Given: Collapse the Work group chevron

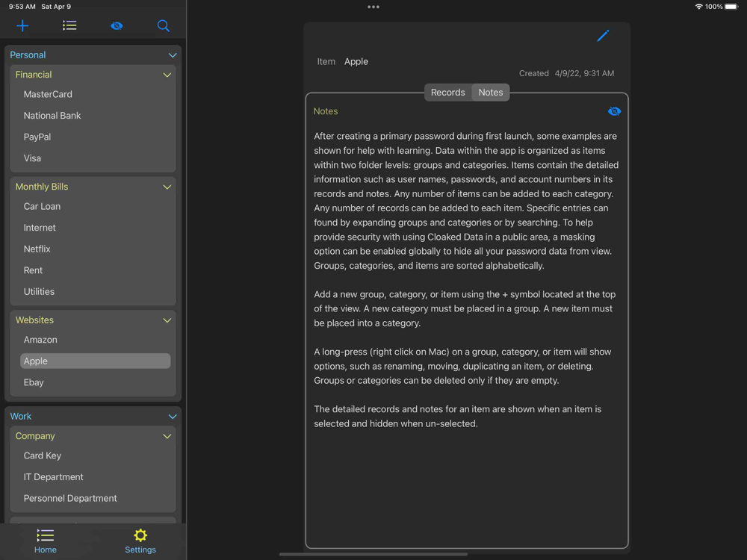Looking at the screenshot, I should pyautogui.click(x=173, y=417).
